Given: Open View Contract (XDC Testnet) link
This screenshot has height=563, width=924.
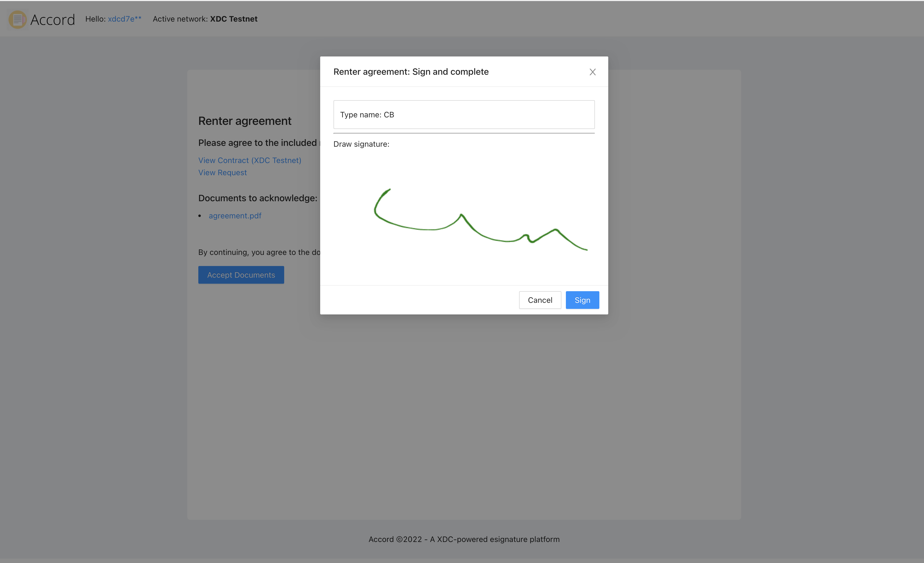Looking at the screenshot, I should coord(250,161).
